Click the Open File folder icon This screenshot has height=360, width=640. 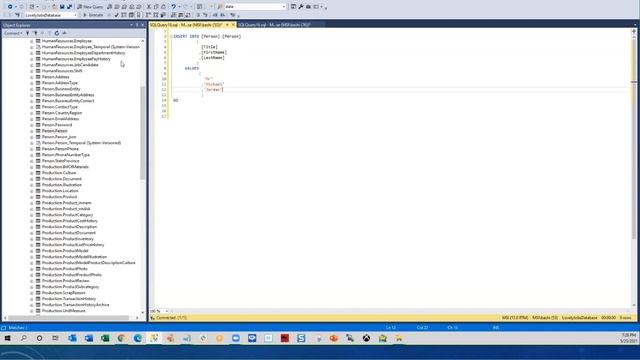[x=54, y=7]
